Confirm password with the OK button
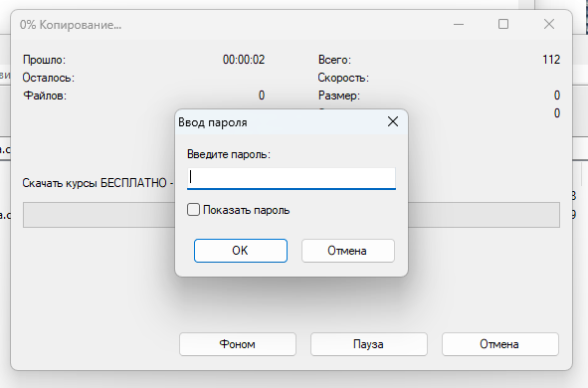Screen dimensions: 588x388 pyautogui.click(x=241, y=251)
